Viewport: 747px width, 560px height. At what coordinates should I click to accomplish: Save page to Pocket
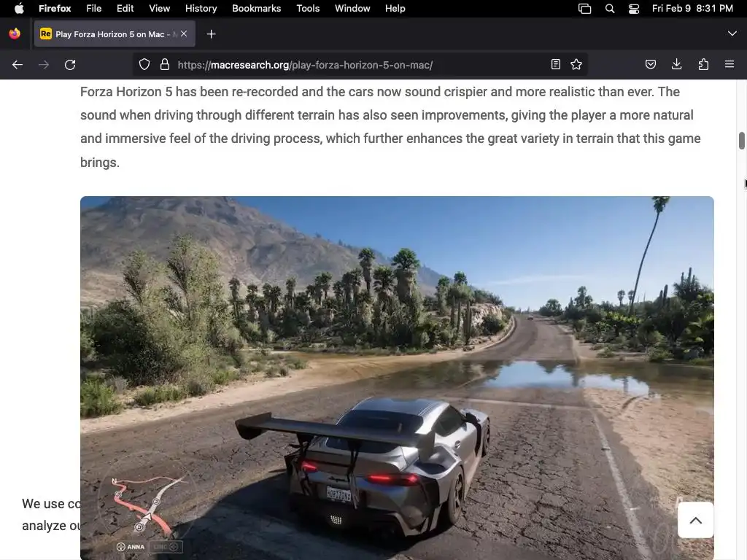click(x=650, y=64)
